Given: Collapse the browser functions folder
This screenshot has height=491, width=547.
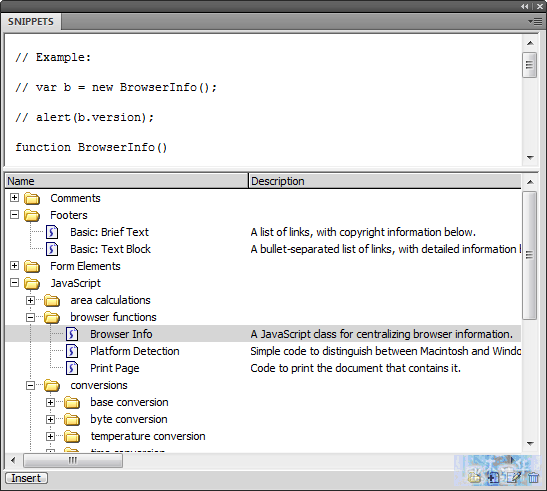Looking at the screenshot, I should 31,317.
